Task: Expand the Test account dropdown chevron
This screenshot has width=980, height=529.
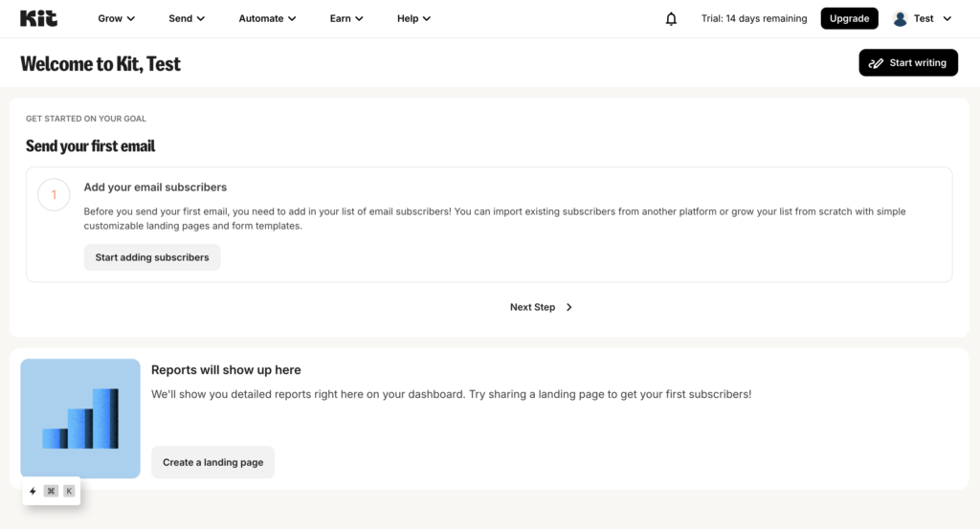Action: point(947,19)
